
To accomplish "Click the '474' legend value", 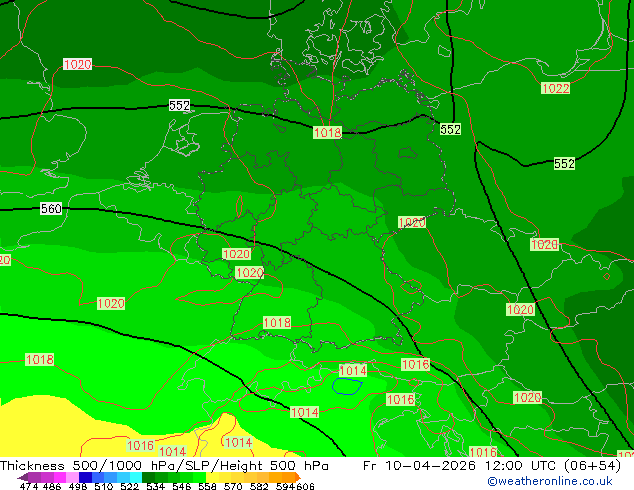I will tap(29, 486).
